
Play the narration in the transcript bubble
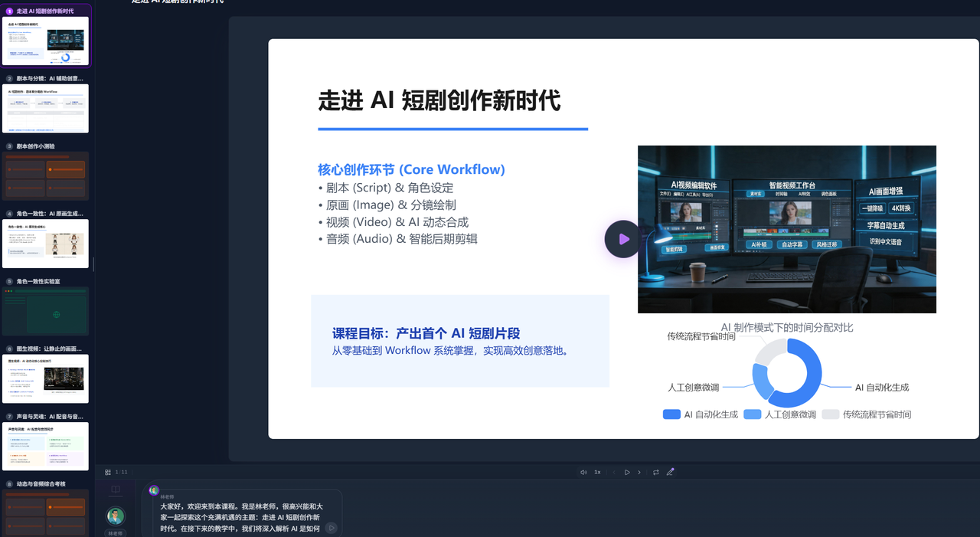coord(331,528)
